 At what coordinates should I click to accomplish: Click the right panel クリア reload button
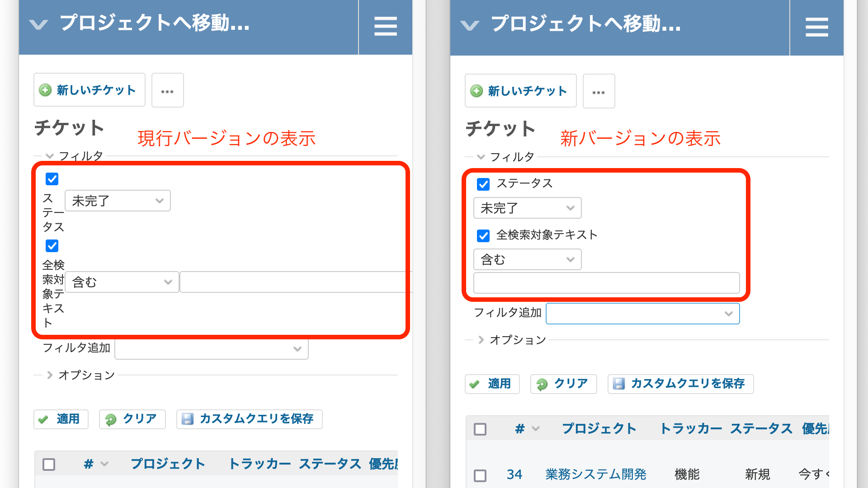(563, 384)
